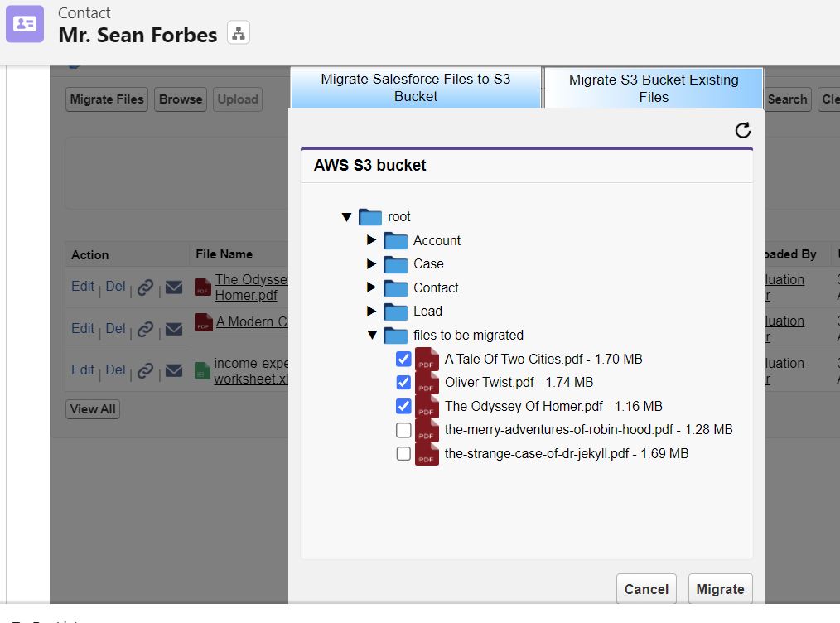
Task: Copy the link icon for The Odyssey Homer.pdf row
Action: click(x=145, y=287)
